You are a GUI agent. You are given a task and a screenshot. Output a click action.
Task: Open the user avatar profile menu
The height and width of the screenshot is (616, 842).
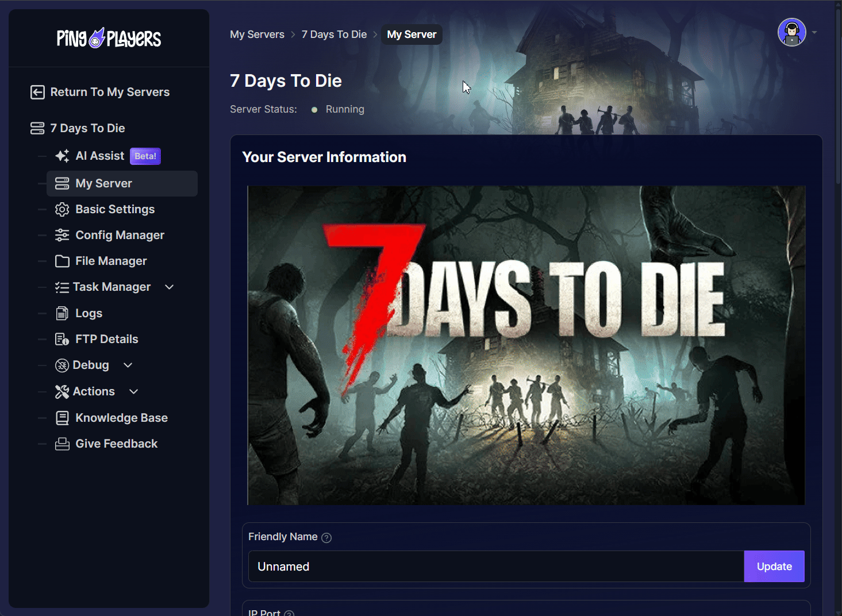click(x=791, y=32)
